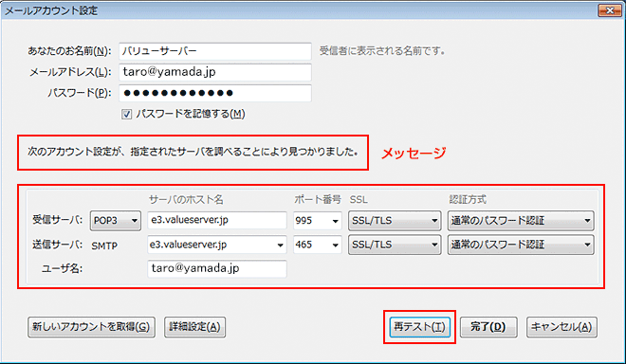Open the incoming server 通常のパスワード認証 dropdown
The image size is (626, 364).
pyautogui.click(x=521, y=221)
